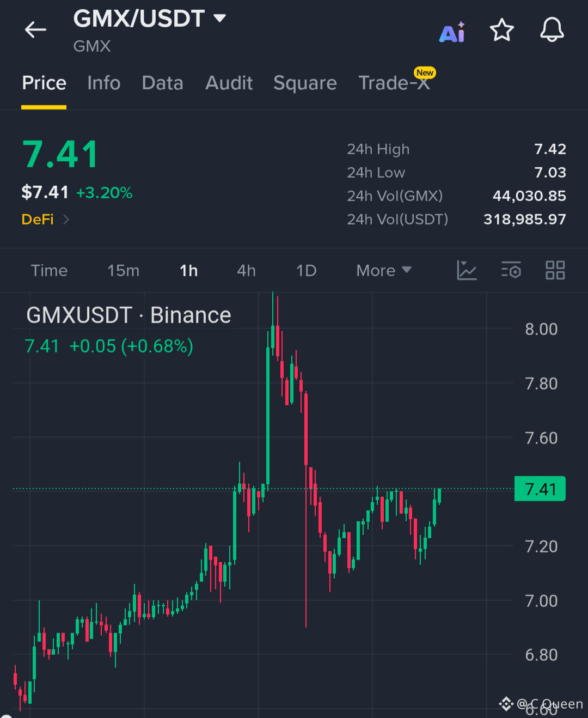Click the +0.05 (+0.68%) chart change text
The width and height of the screenshot is (588, 718).
131,346
